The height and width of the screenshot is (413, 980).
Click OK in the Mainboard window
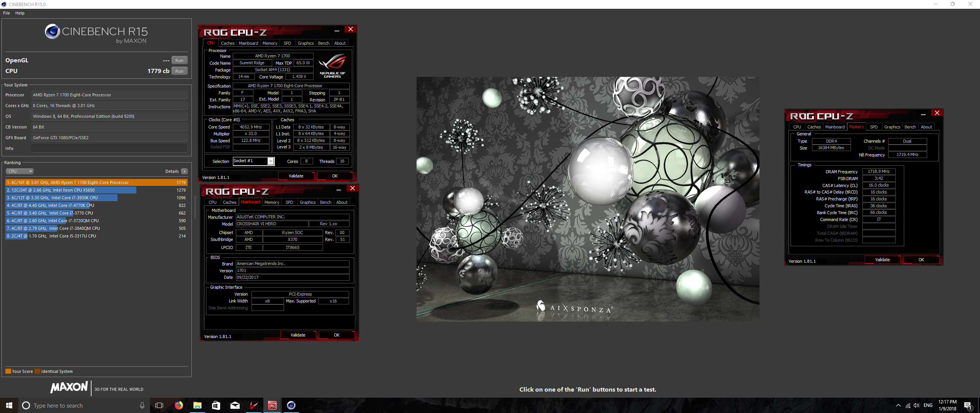click(x=336, y=335)
